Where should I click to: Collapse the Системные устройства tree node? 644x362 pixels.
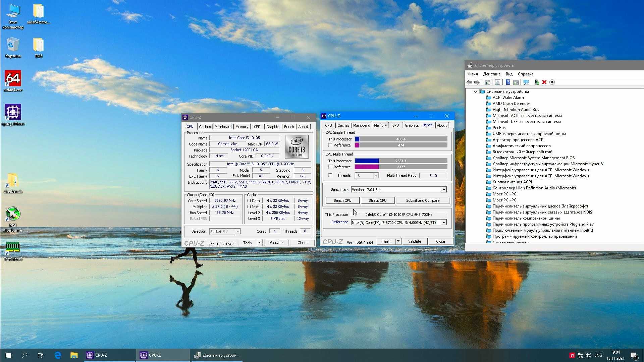click(x=475, y=92)
